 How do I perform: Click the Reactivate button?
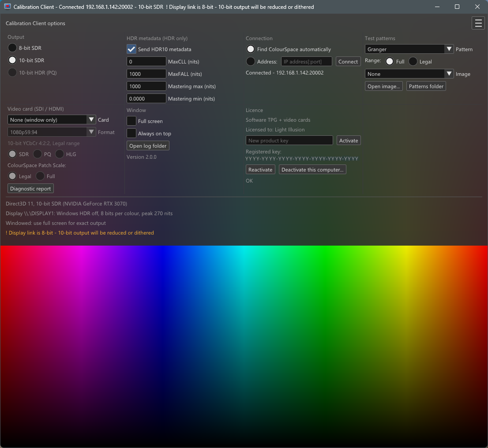(260, 170)
